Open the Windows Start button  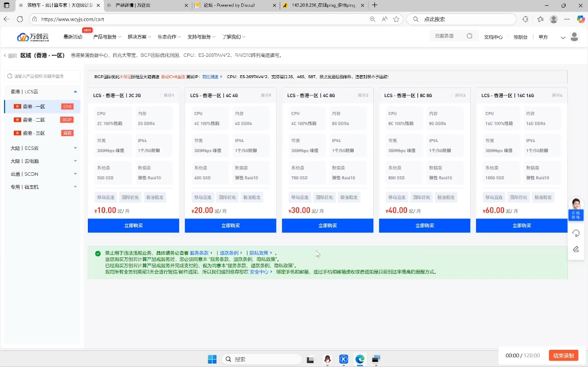[212, 359]
